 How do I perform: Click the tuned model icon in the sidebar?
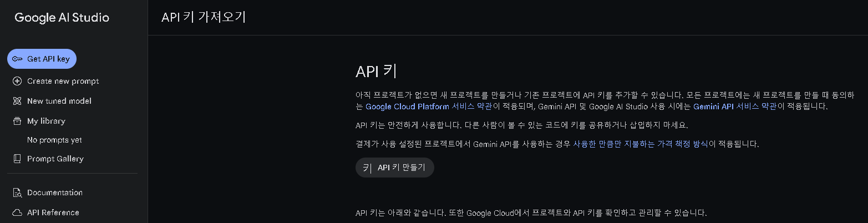tap(17, 101)
